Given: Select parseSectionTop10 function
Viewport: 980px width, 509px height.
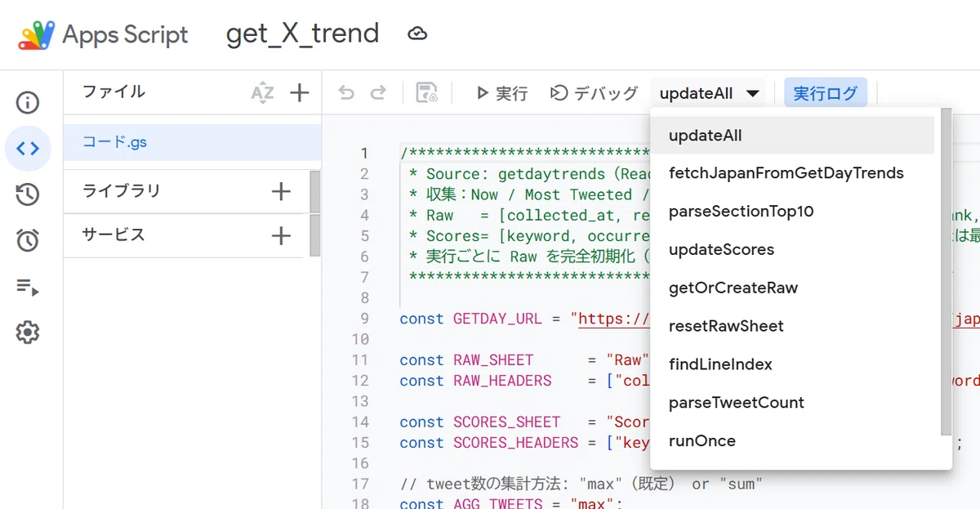Looking at the screenshot, I should pyautogui.click(x=792, y=212).
